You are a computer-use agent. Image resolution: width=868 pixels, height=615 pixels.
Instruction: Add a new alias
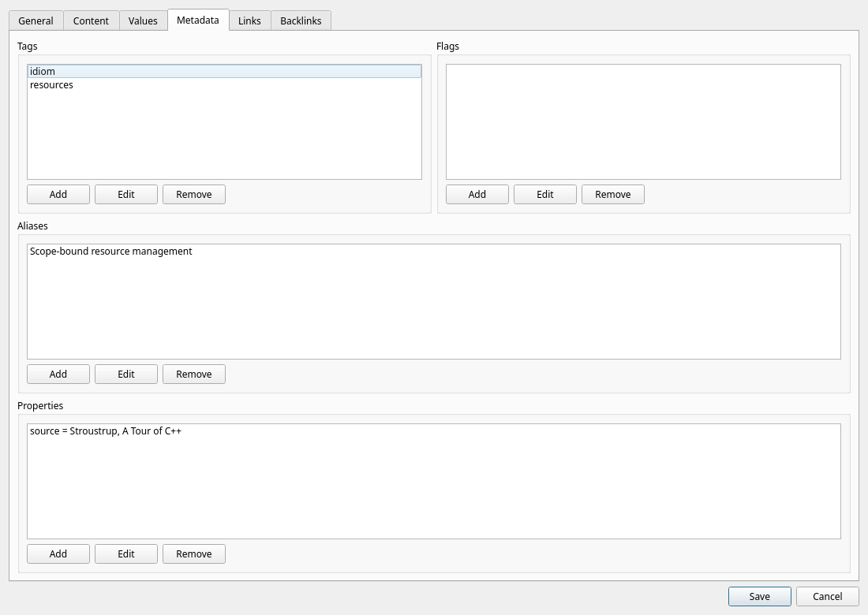[x=58, y=374]
